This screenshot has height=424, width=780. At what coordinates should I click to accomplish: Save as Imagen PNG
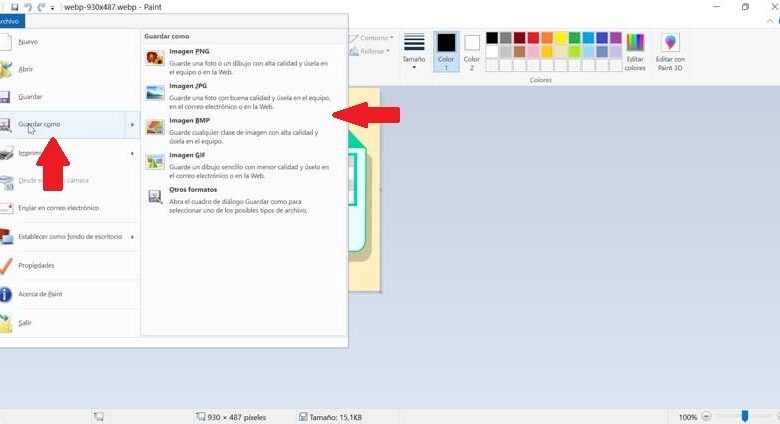point(243,61)
